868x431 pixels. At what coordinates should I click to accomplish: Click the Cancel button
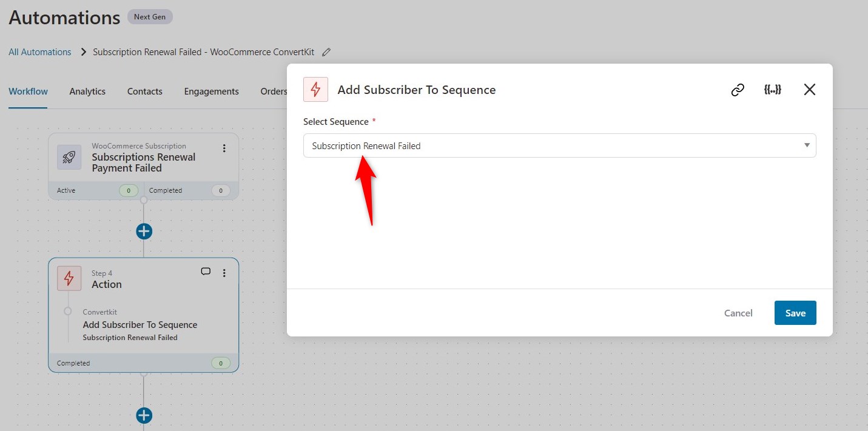click(x=738, y=313)
